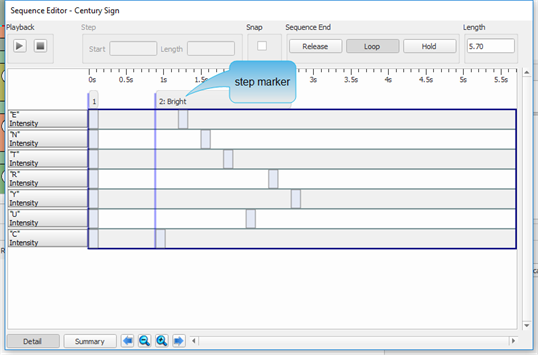Select the 'T' Intensity track header
The height and width of the screenshot is (360, 538).
[x=48, y=159]
